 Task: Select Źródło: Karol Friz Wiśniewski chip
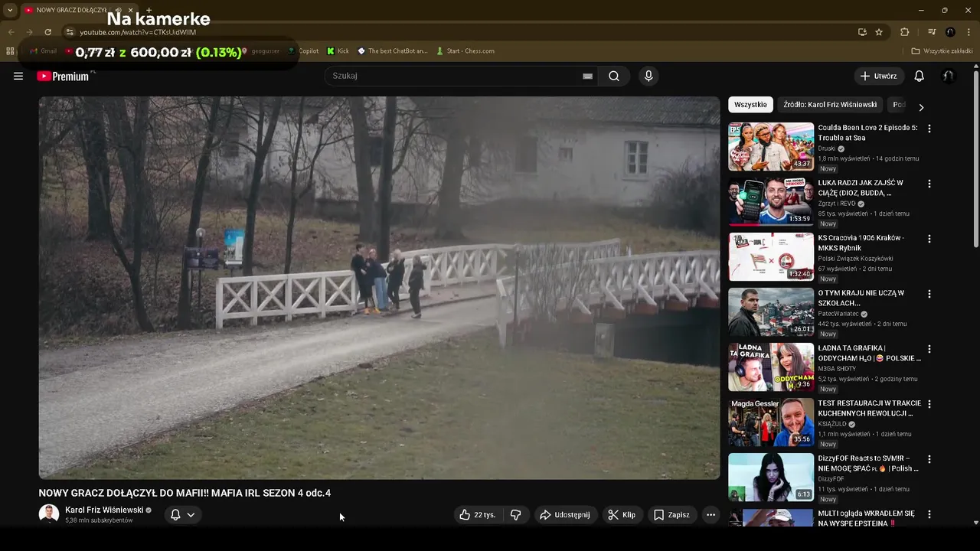(830, 105)
